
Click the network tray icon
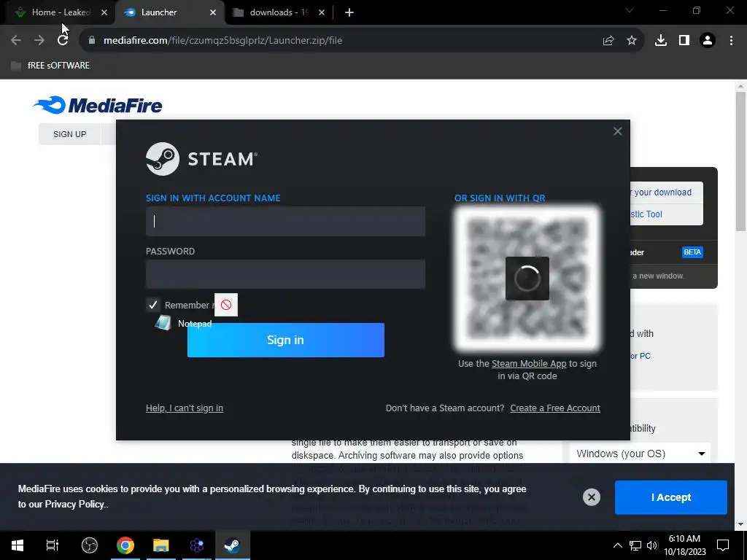click(x=635, y=545)
